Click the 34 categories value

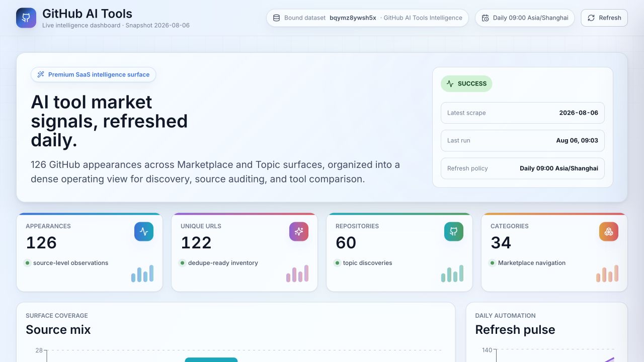click(x=501, y=243)
